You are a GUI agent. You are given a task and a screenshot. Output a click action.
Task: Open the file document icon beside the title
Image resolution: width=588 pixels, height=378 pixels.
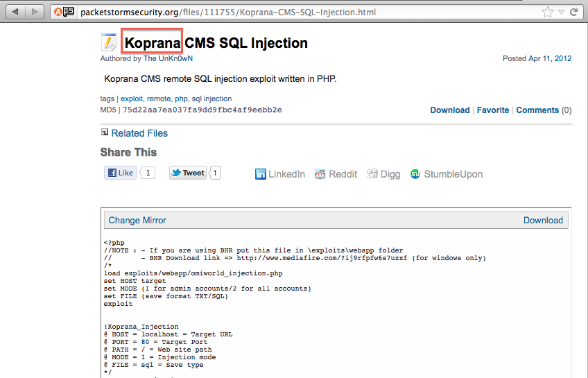pos(109,42)
